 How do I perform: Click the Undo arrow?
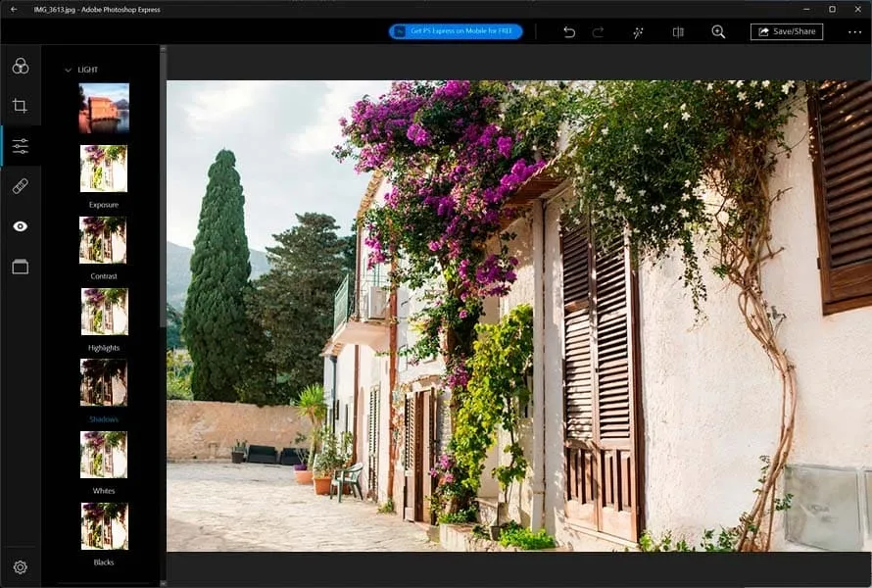tap(569, 31)
